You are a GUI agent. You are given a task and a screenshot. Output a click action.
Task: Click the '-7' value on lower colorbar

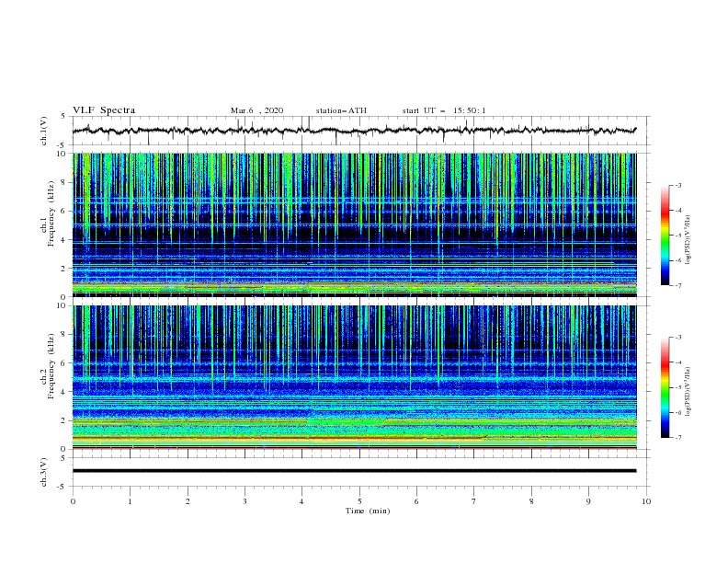coord(677,438)
